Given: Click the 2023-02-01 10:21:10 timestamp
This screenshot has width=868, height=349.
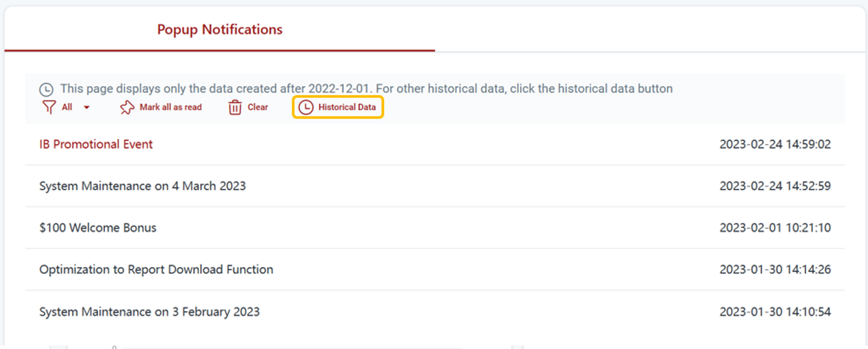Looking at the screenshot, I should (775, 228).
